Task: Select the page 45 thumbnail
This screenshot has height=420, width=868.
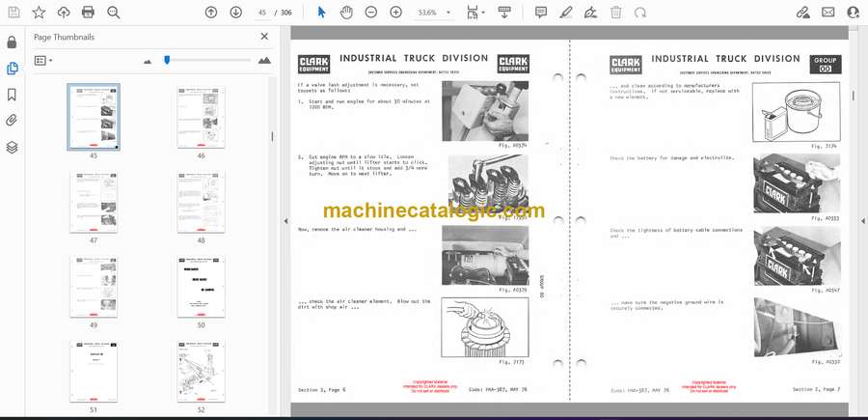Action: [94, 117]
